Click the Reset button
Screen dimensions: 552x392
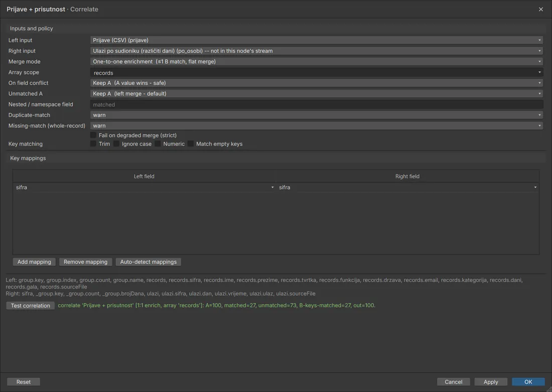24,382
